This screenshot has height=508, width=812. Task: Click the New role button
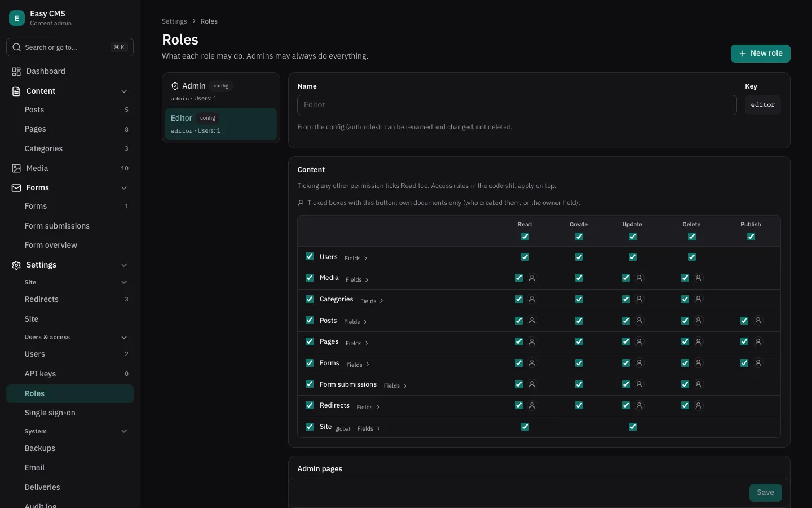point(761,54)
